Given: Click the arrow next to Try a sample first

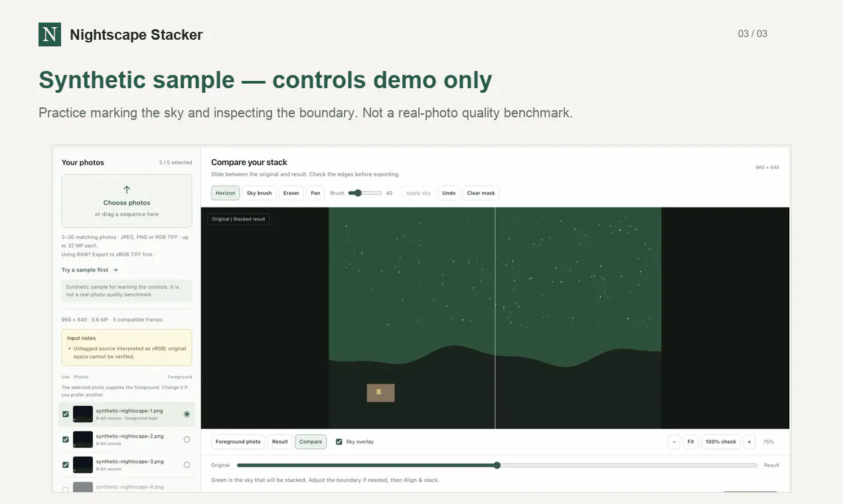Looking at the screenshot, I should [x=115, y=270].
